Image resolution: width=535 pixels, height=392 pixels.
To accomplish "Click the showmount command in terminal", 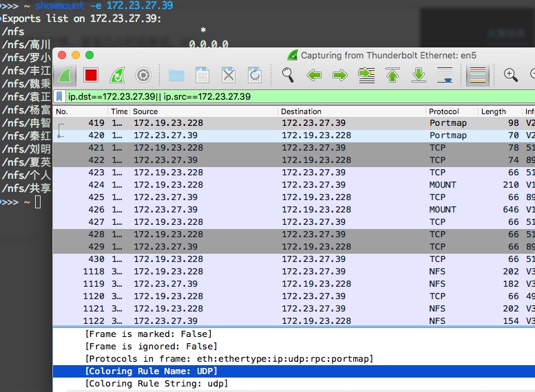I will (104, 6).
